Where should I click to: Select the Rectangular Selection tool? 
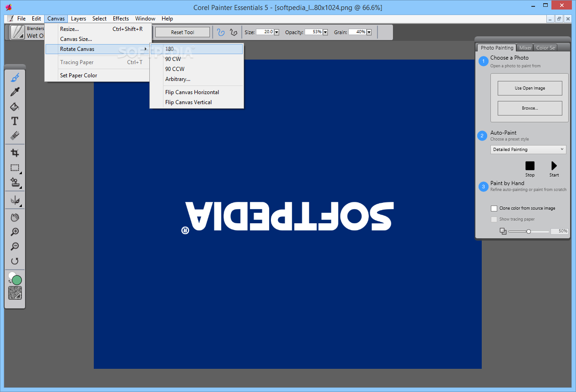[15, 168]
